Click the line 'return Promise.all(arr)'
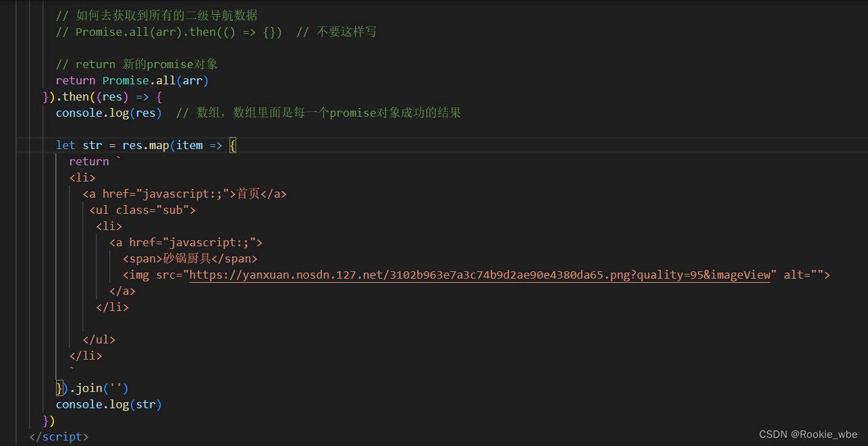This screenshot has width=868, height=446. point(132,80)
